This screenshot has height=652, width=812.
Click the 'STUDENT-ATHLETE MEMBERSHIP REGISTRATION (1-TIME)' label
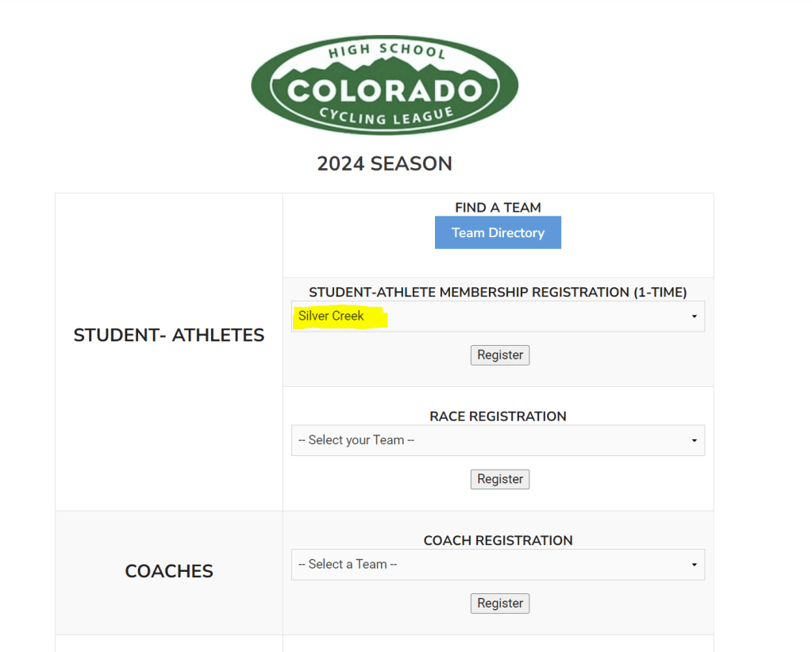(x=498, y=292)
